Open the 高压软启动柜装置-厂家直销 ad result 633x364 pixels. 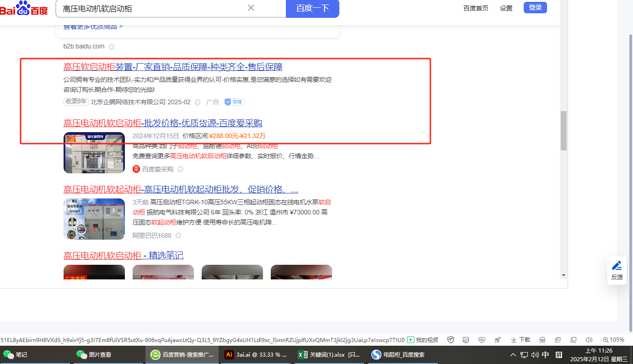pyautogui.click(x=173, y=67)
